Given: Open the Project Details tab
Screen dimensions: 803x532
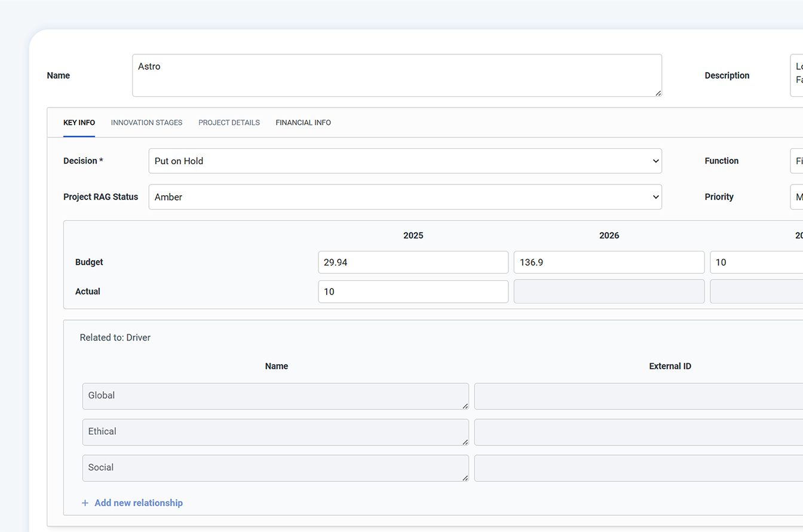Looking at the screenshot, I should (x=229, y=122).
